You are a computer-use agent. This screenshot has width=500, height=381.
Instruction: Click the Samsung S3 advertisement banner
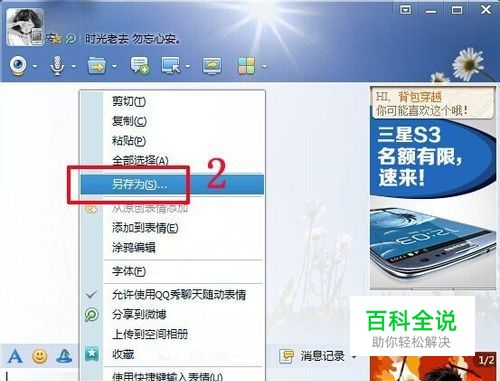click(433, 204)
